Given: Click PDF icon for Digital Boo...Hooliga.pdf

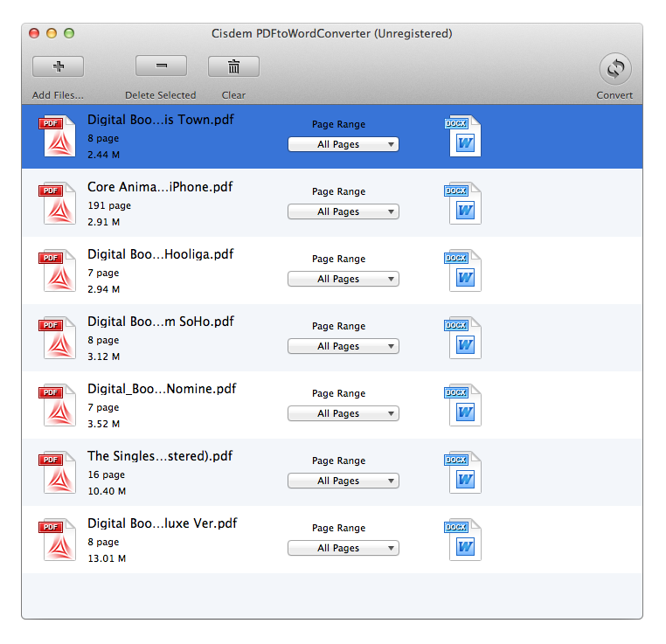Looking at the screenshot, I should pyautogui.click(x=58, y=270).
